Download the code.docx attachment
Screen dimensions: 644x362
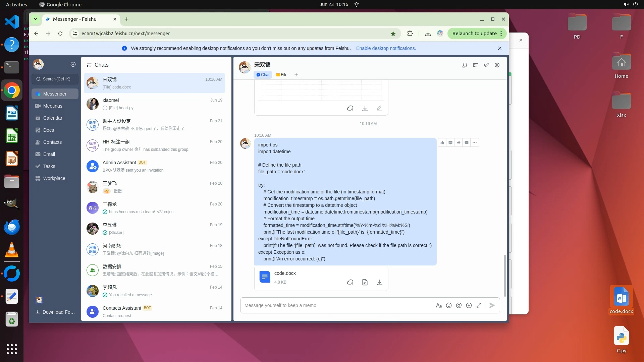[x=380, y=283]
